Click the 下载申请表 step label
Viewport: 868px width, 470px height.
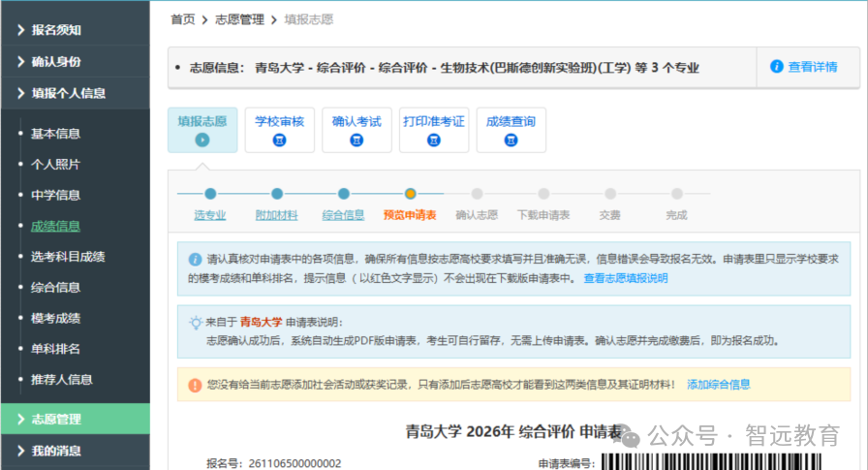tap(543, 215)
